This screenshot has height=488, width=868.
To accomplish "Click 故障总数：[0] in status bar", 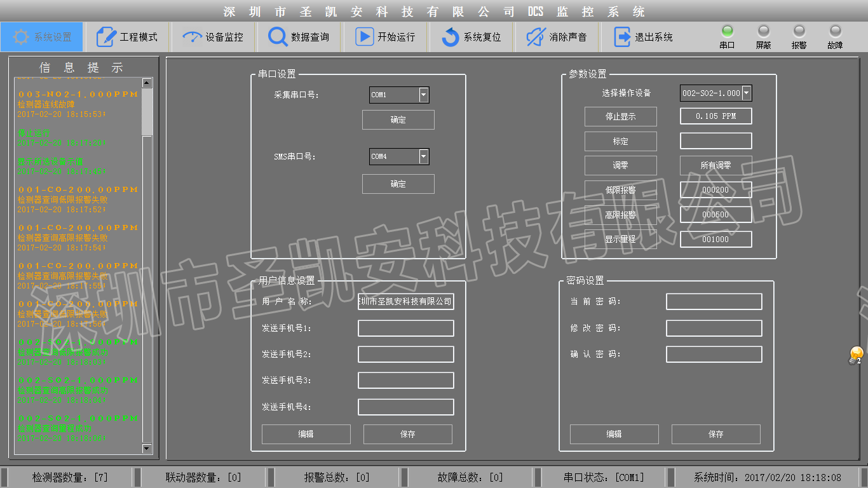I will (470, 477).
